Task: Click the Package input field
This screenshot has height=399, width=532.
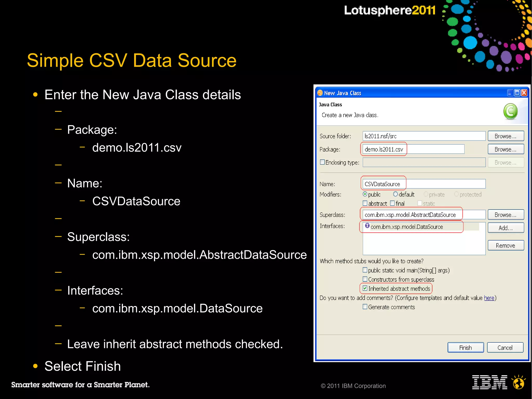Action: point(414,149)
